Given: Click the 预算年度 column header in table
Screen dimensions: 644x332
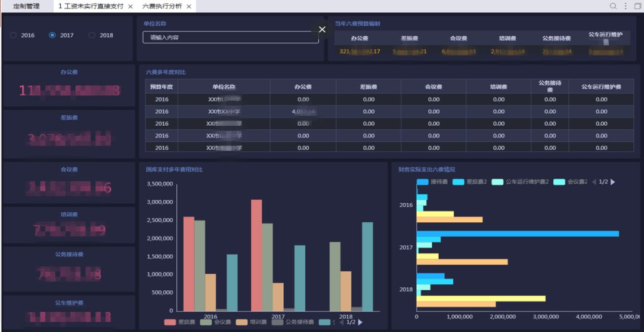Looking at the screenshot, I should [x=161, y=87].
